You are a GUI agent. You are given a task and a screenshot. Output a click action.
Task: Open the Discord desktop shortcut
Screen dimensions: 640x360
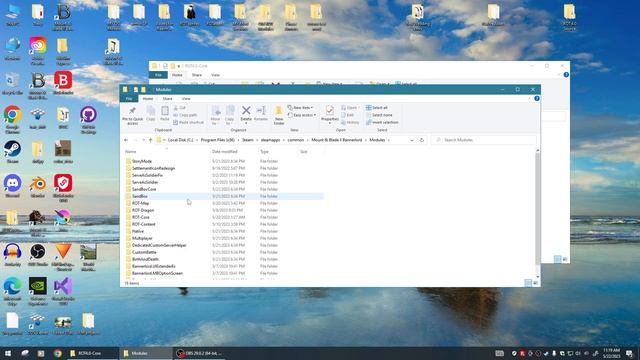click(12, 186)
